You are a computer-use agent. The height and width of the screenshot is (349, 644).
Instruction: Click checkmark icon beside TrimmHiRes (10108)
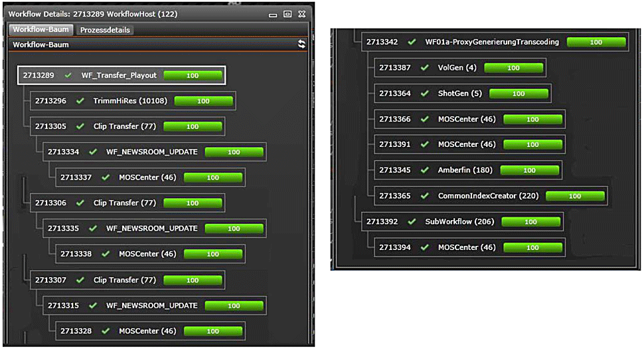[80, 101]
